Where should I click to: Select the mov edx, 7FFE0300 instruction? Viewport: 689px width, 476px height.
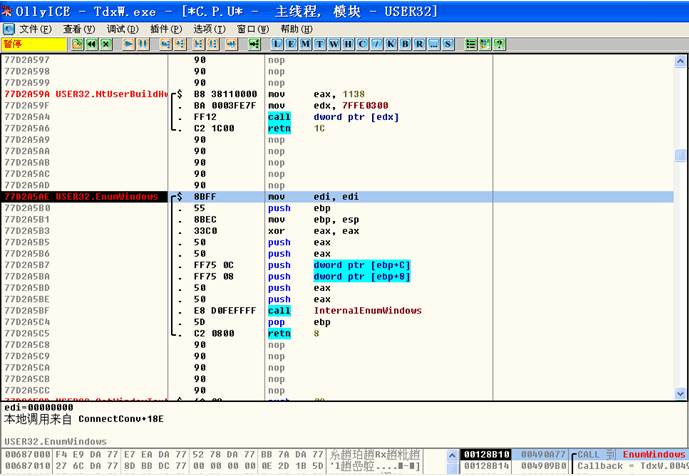(x=328, y=105)
